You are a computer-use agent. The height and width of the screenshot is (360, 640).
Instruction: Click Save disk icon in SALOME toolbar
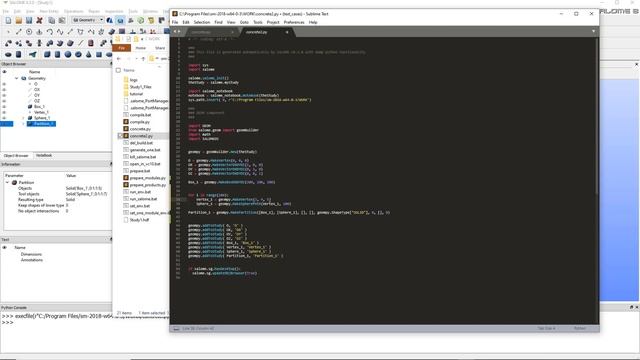[29, 20]
